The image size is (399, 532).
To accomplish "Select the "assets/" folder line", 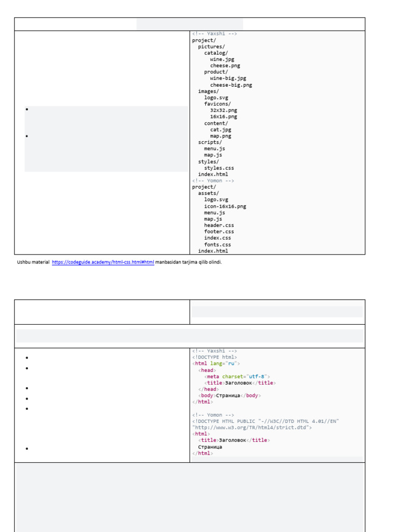I will [x=208, y=193].
